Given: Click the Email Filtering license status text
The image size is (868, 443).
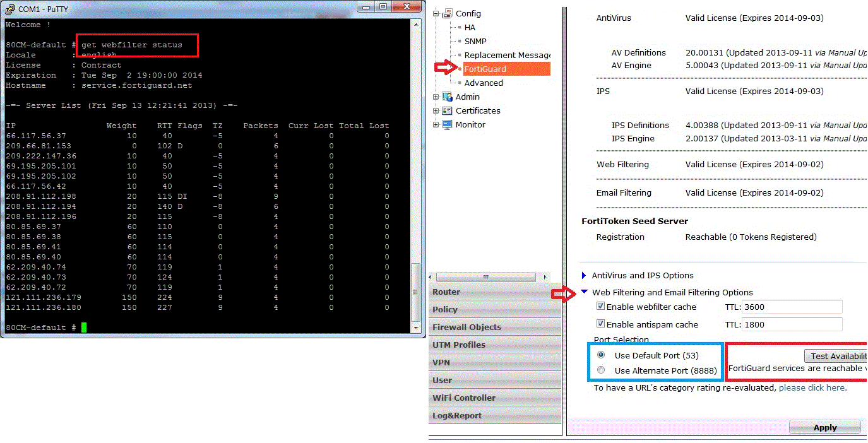Looking at the screenshot, I should [x=754, y=192].
